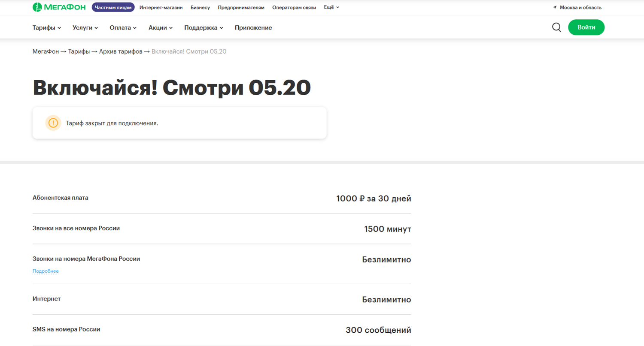This screenshot has height=346, width=644.
Task: Click the breadcrumb text Включайся! Смотри 05.20
Action: coord(189,51)
